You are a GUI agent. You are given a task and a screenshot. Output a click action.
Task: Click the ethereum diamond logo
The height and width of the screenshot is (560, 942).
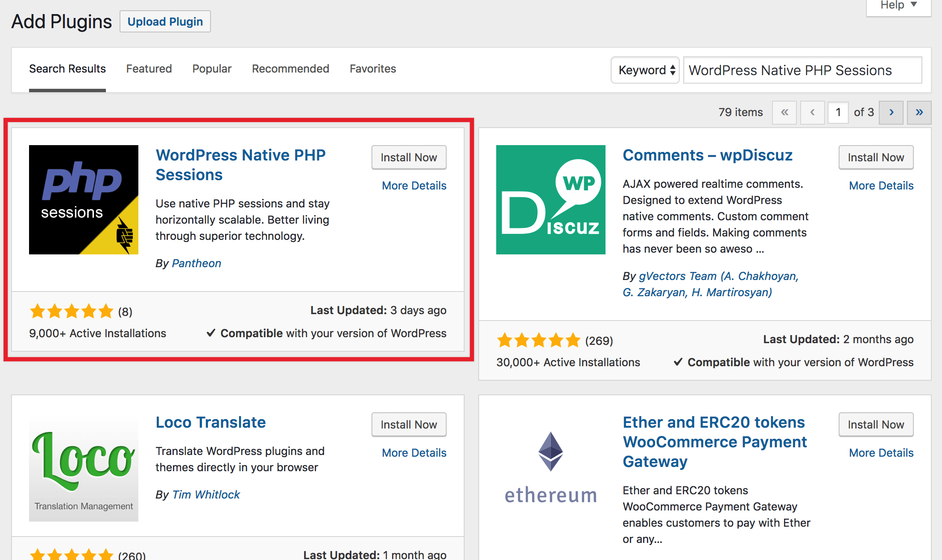(x=550, y=452)
